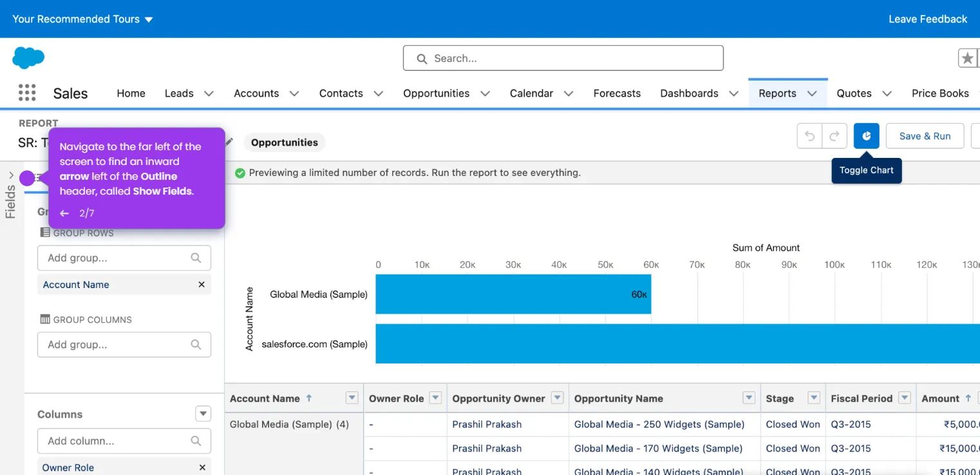
Task: Click the Save & Run button
Action: click(x=925, y=136)
